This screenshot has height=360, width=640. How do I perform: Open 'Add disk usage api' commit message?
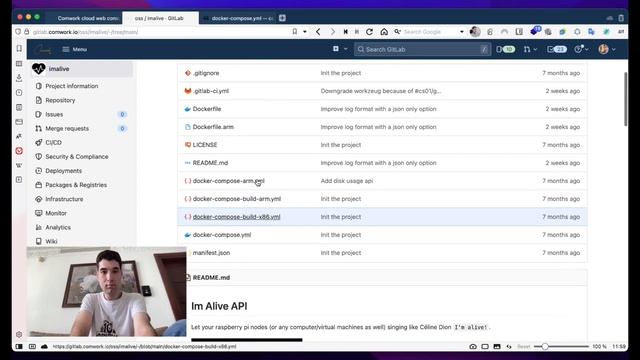(x=347, y=181)
